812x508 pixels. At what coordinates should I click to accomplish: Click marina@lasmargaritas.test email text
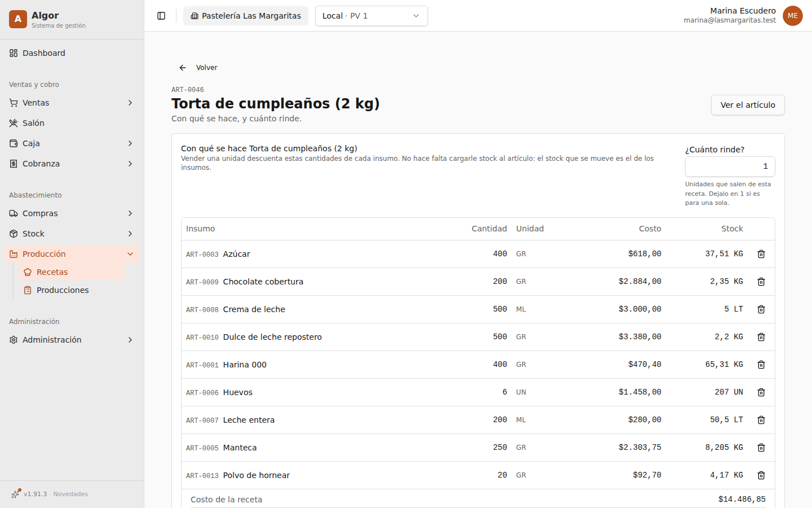(730, 20)
